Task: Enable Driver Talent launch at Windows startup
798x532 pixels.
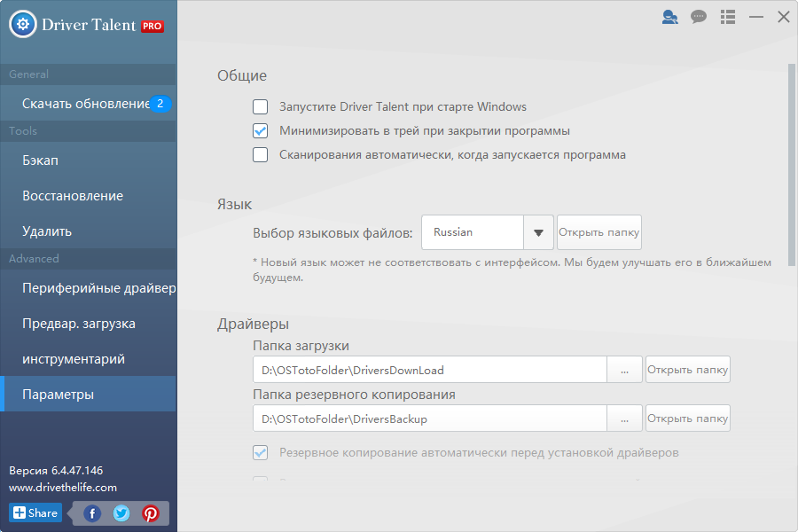Action: pos(260,106)
